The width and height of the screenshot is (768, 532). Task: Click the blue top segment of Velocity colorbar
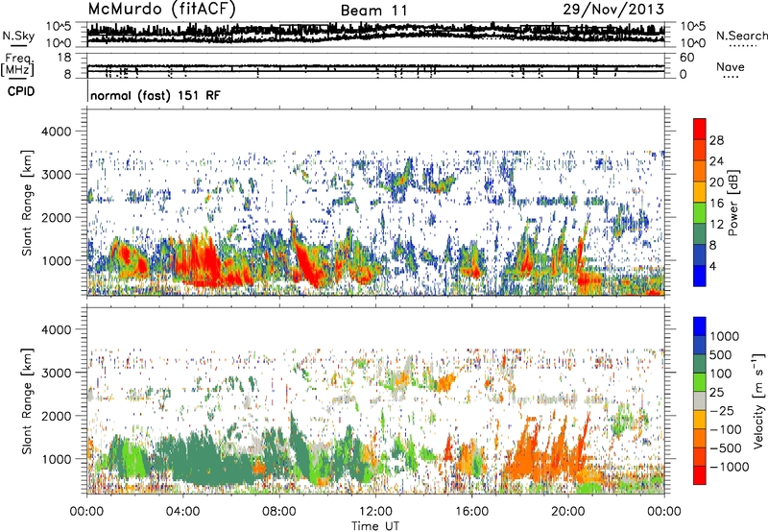pos(700,326)
